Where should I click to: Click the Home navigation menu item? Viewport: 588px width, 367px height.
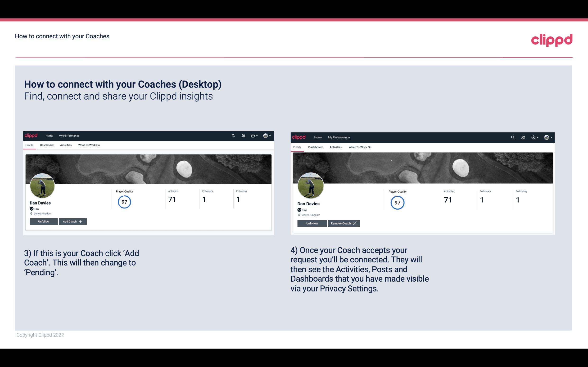[x=49, y=136]
